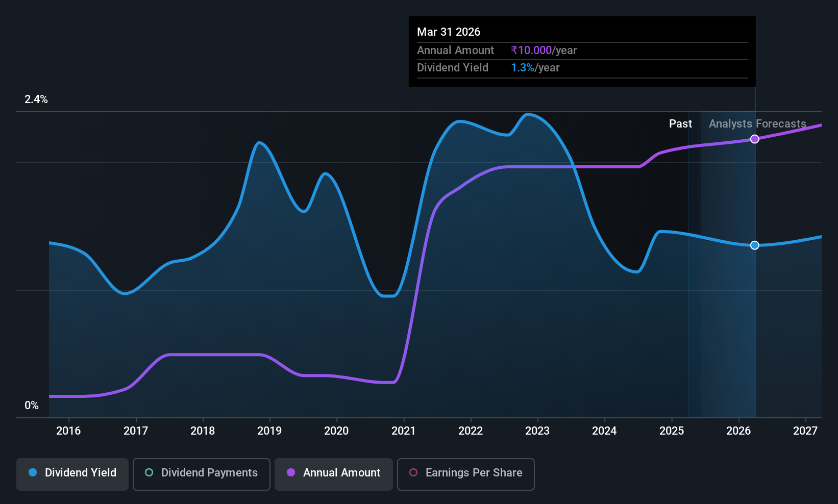Click the Mar 31 2026 tooltip date

449,32
